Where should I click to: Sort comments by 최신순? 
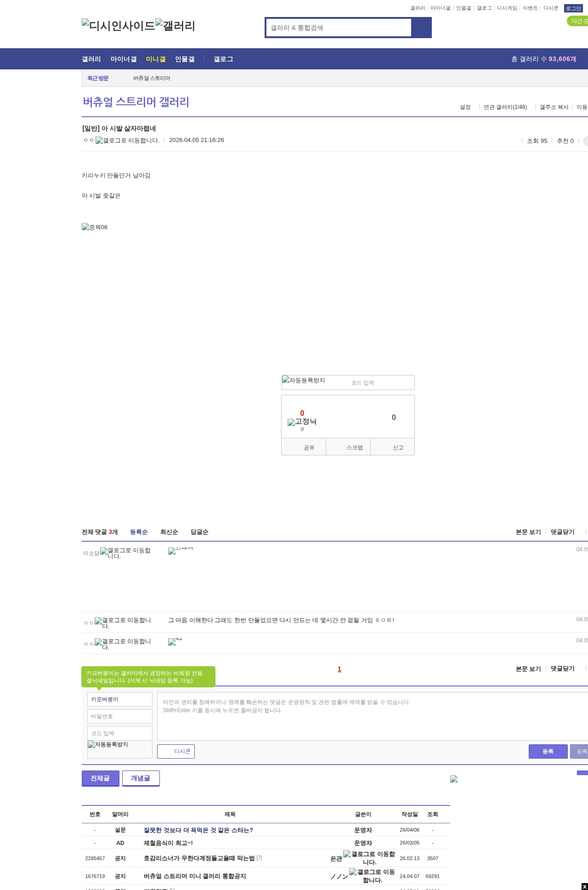pyautogui.click(x=169, y=532)
